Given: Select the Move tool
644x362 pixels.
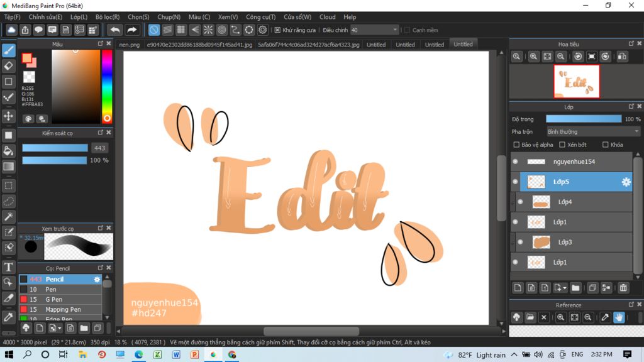Looking at the screenshot, I should (9, 116).
